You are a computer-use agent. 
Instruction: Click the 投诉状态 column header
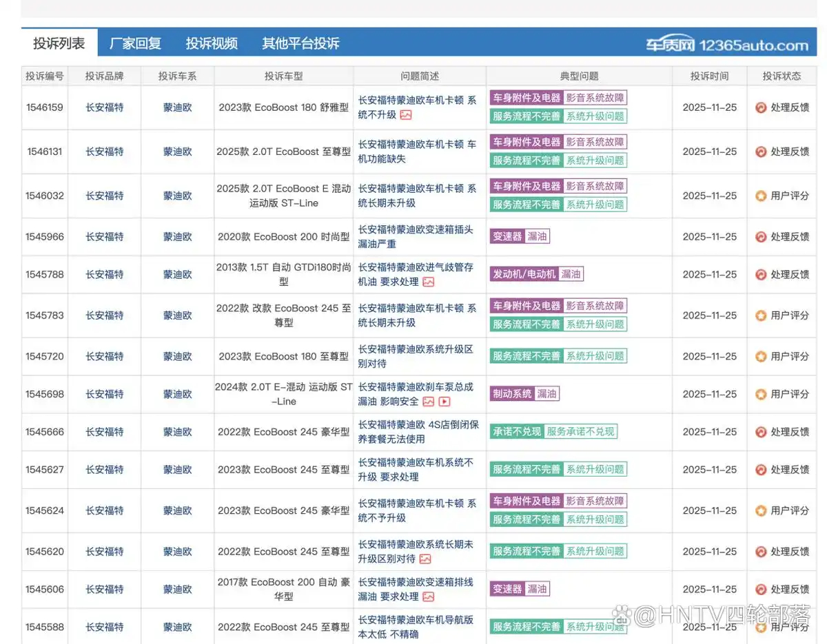782,76
